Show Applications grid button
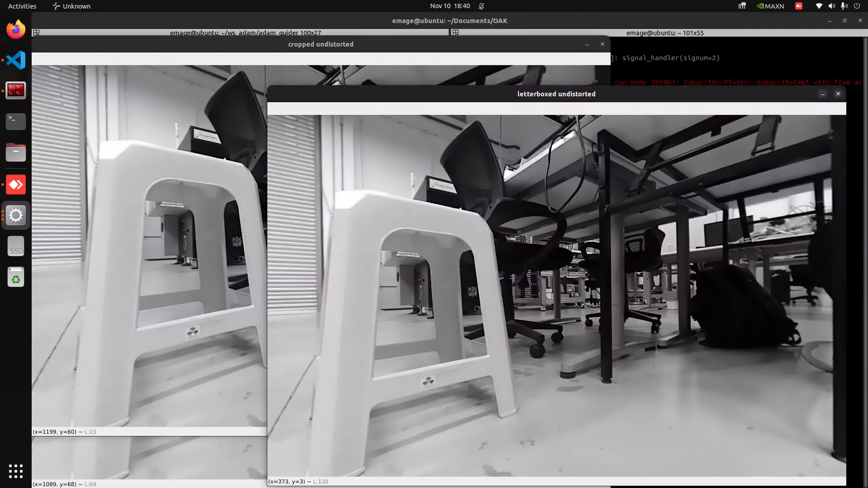Viewport: 868px width, 488px height. click(x=16, y=471)
